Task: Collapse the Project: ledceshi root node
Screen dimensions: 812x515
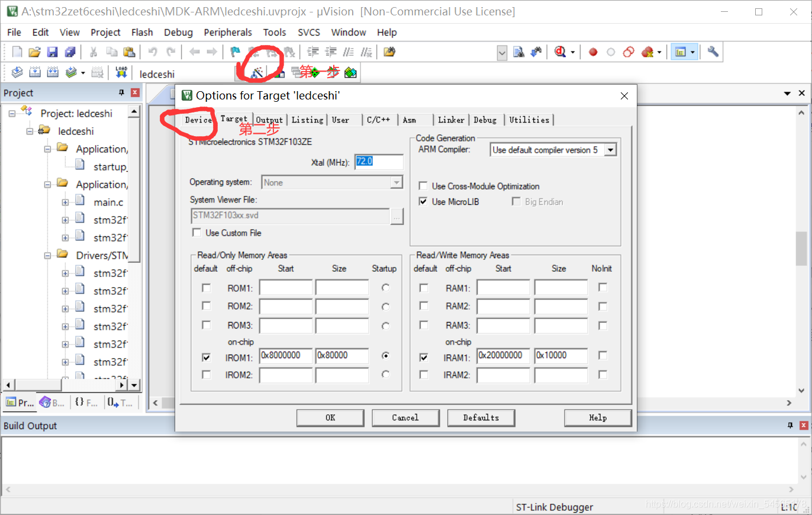Action: (x=12, y=113)
